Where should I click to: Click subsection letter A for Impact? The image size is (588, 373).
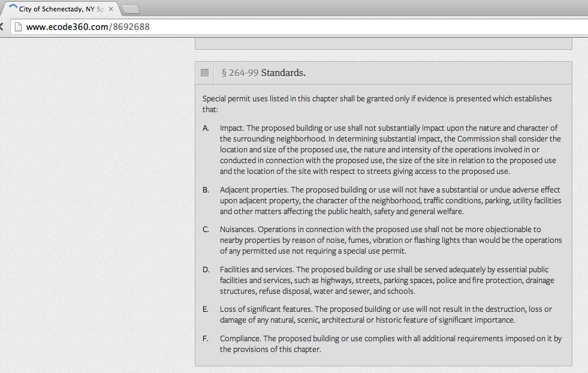pos(206,128)
